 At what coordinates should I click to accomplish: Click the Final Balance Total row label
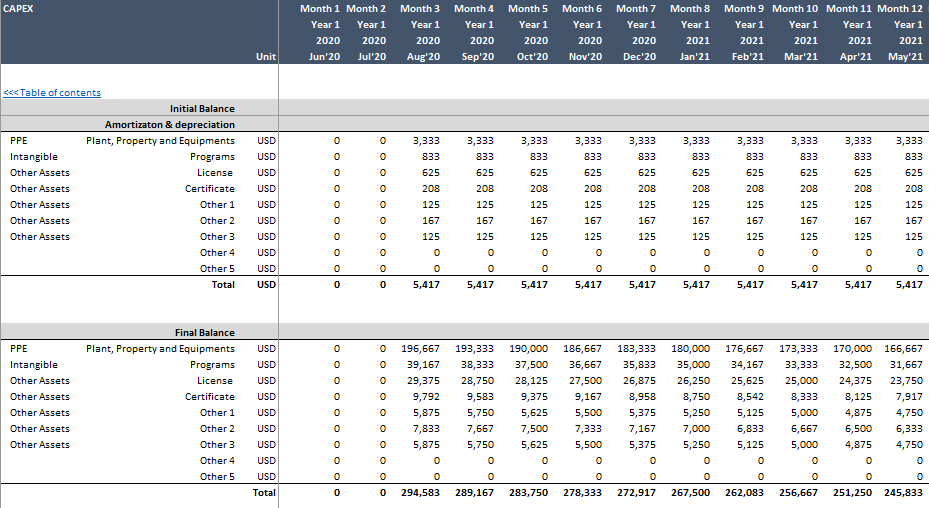(x=264, y=493)
